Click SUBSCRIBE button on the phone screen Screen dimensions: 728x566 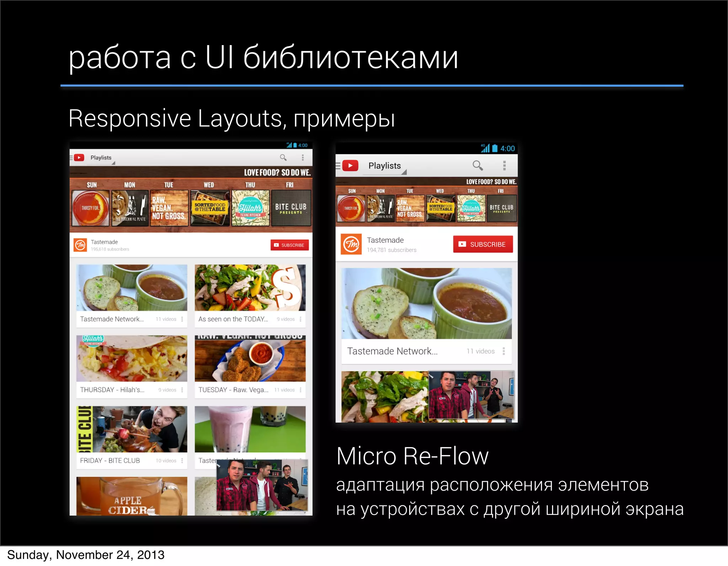coord(483,244)
